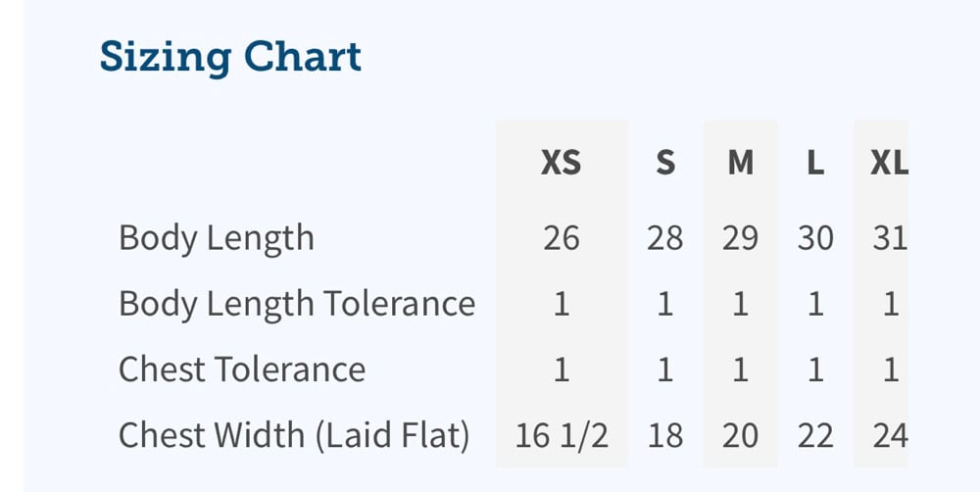Screen dimensions: 980x492
Task: Click the XL body length value 31
Action: tap(889, 238)
